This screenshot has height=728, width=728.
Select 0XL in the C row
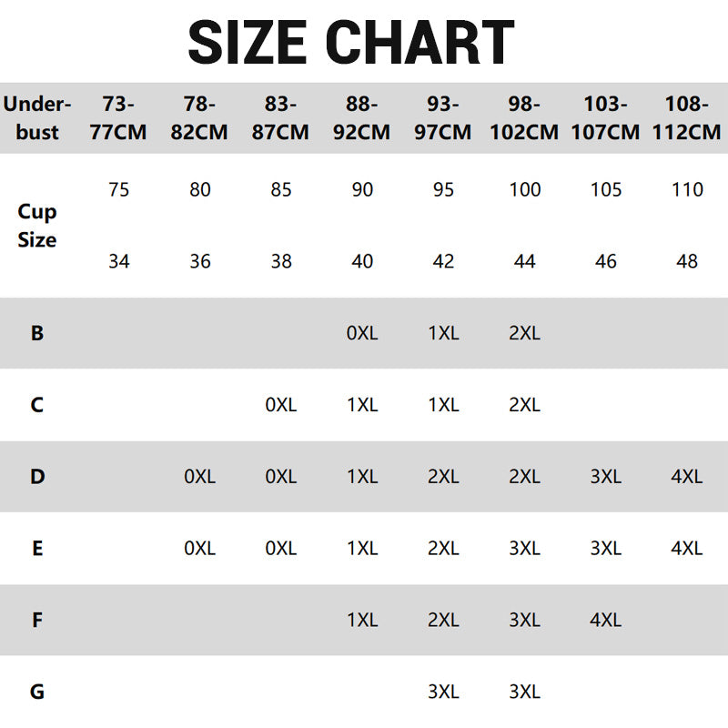(x=281, y=405)
